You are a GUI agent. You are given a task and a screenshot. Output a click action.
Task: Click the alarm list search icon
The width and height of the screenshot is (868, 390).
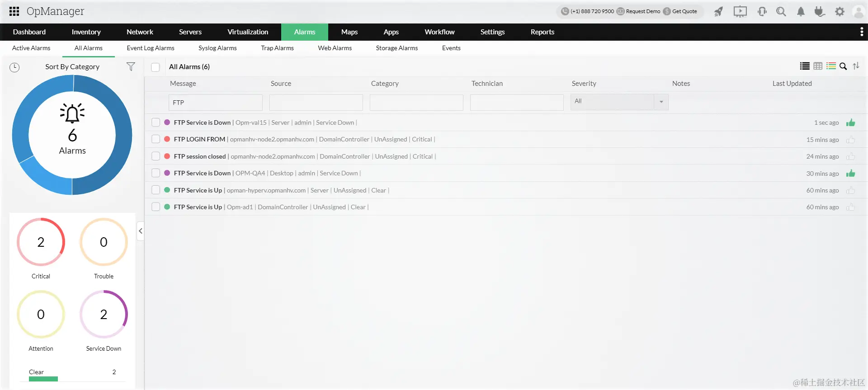(843, 66)
